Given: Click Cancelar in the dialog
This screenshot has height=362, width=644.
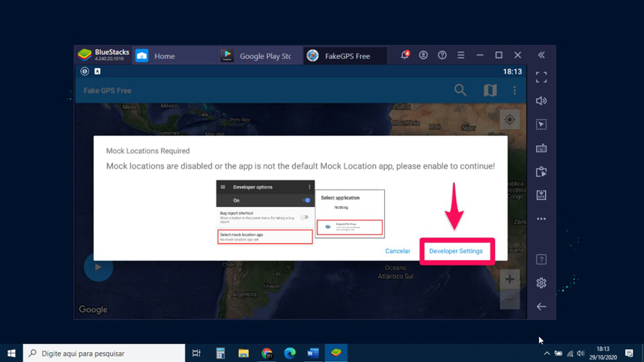Looking at the screenshot, I should (x=398, y=251).
